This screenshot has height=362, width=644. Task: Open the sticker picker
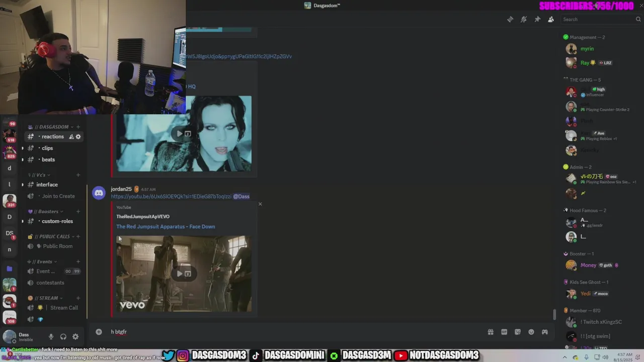tap(518, 332)
